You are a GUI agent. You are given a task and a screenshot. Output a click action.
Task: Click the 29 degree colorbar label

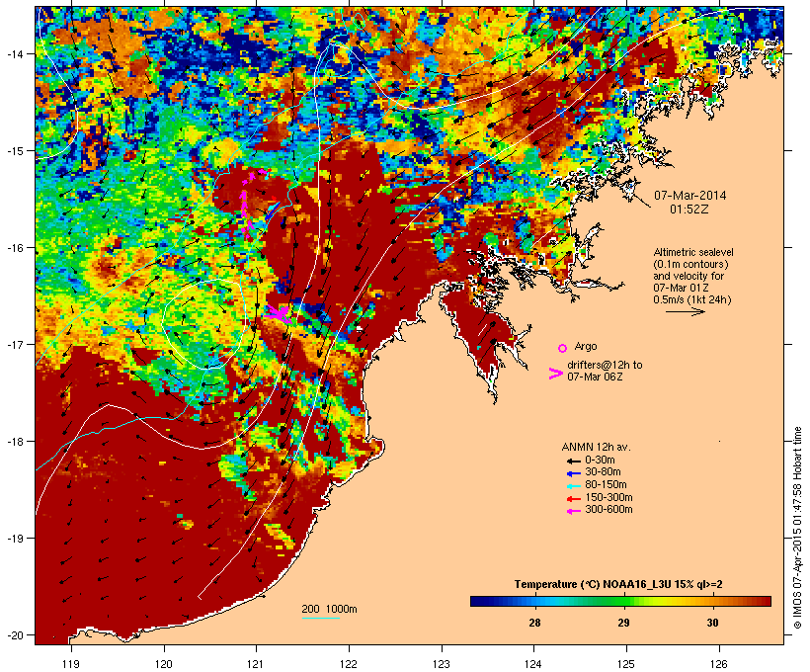[x=623, y=623]
